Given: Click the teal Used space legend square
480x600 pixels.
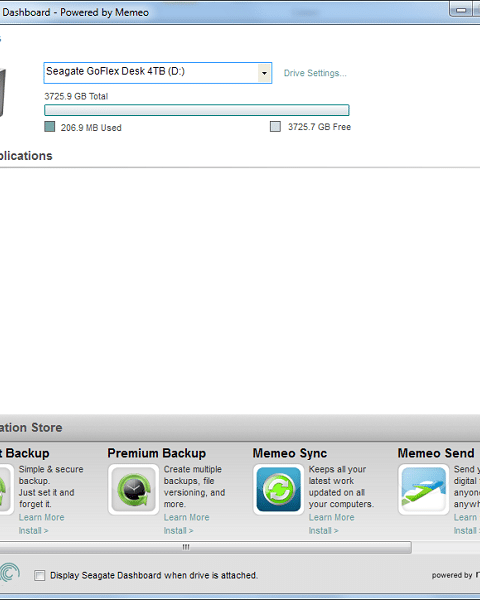Looking at the screenshot, I should [50, 127].
